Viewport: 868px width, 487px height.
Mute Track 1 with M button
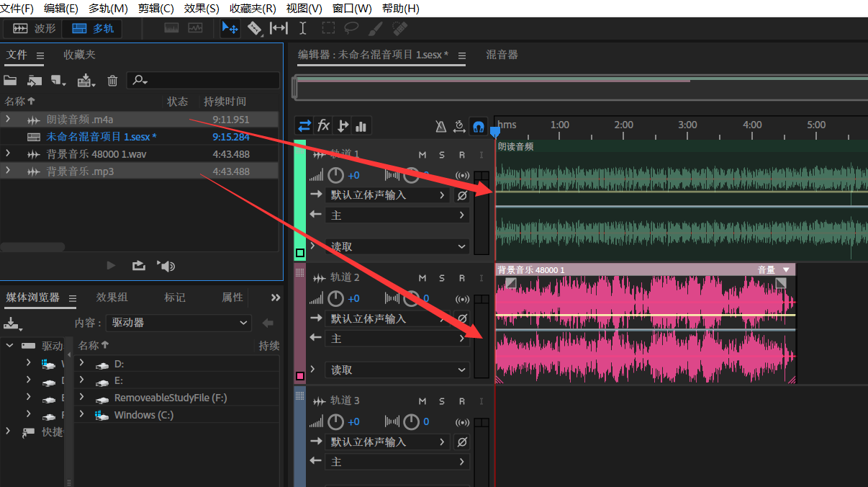click(422, 154)
